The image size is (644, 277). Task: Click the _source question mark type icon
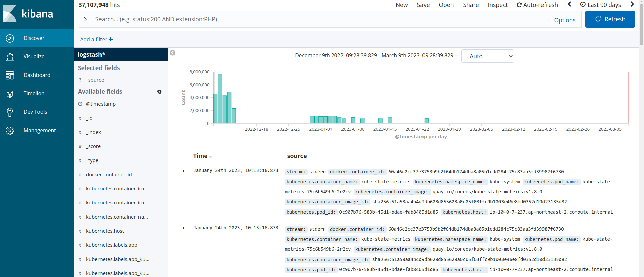[x=80, y=80]
